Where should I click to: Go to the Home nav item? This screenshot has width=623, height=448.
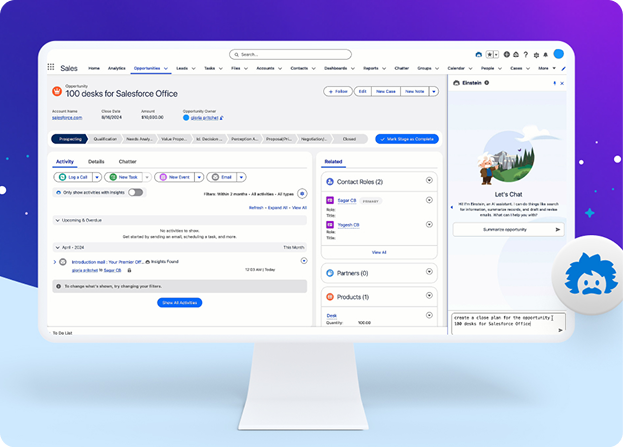pos(94,68)
